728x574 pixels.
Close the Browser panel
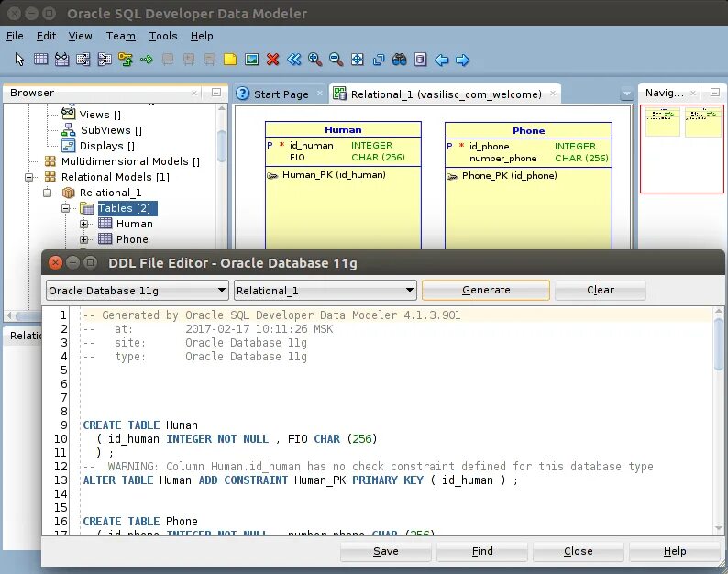(x=194, y=93)
